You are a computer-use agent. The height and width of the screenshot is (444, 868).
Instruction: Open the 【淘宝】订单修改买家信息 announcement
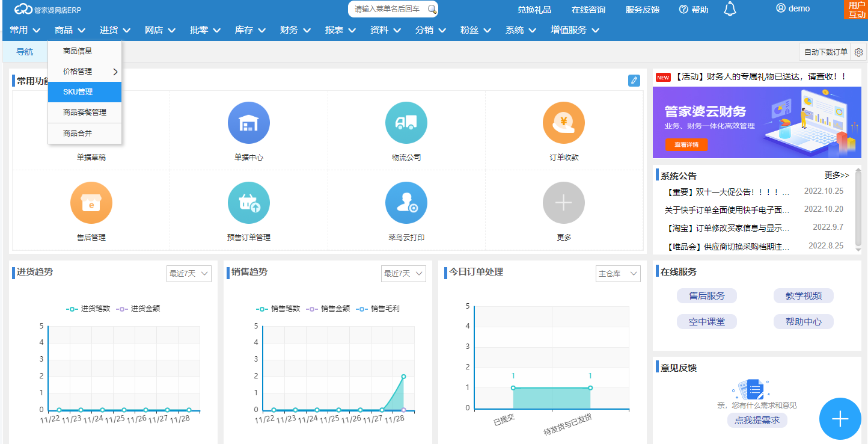point(727,228)
